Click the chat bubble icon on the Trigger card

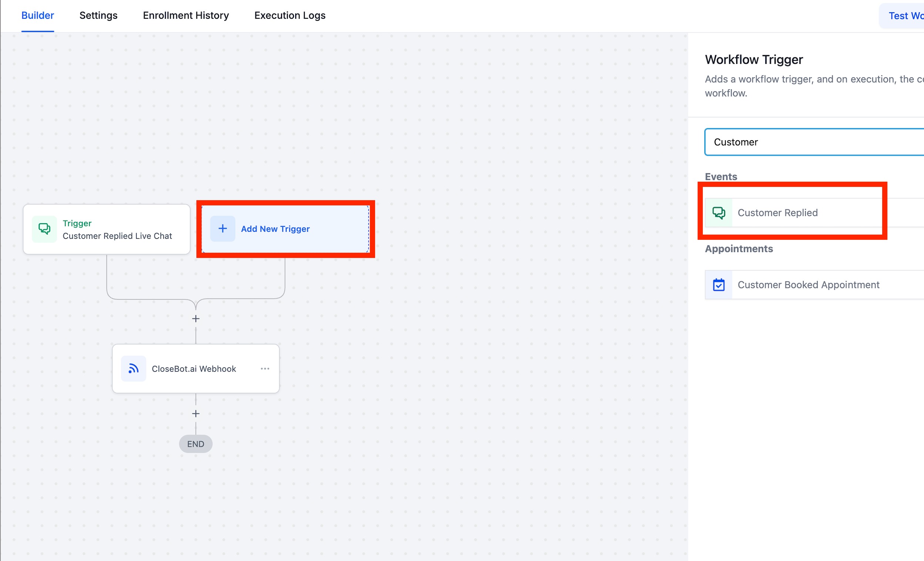[x=44, y=229]
